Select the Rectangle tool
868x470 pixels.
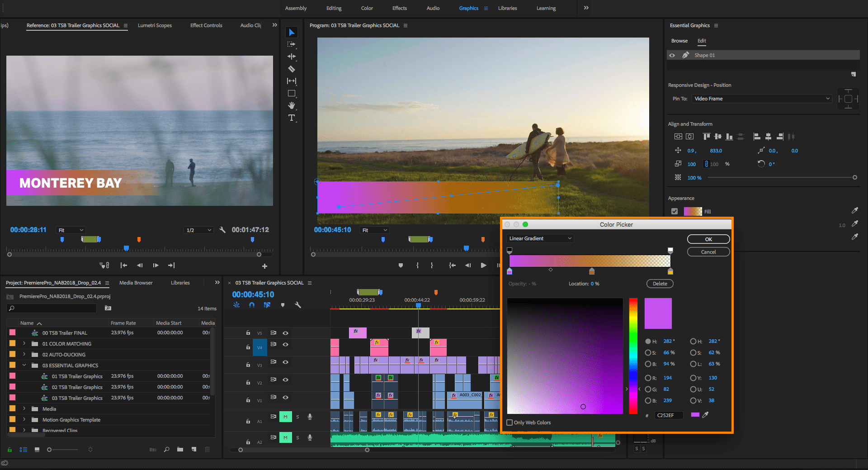point(292,93)
